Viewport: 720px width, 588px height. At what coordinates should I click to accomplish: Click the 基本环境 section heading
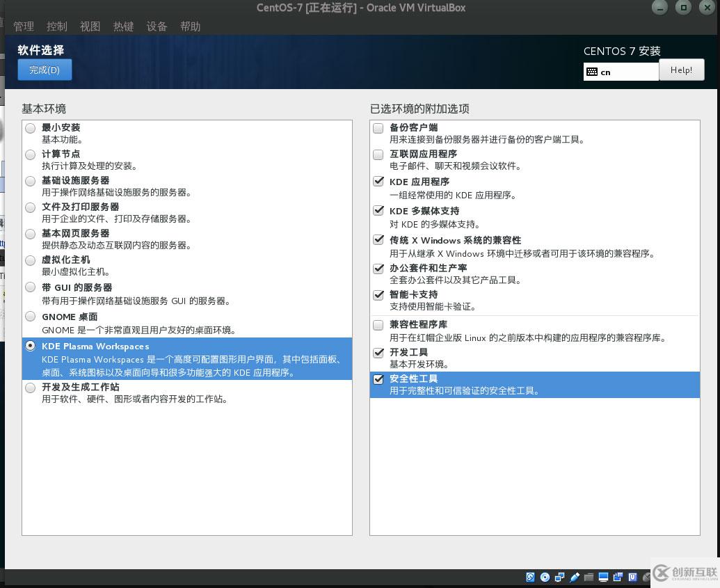pos(44,109)
